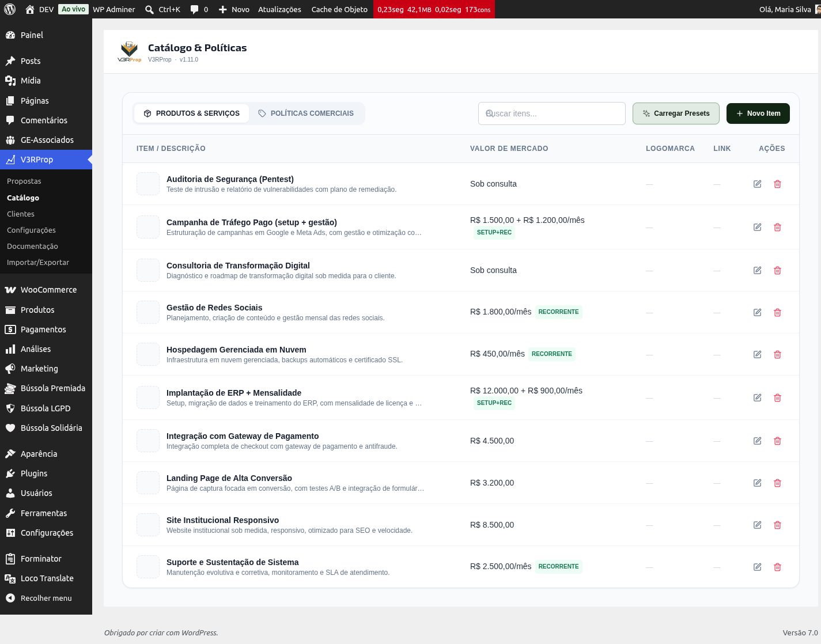Image resolution: width=821 pixels, height=644 pixels.
Task: Delete Gestão de Redes Sociais item
Action: point(777,312)
